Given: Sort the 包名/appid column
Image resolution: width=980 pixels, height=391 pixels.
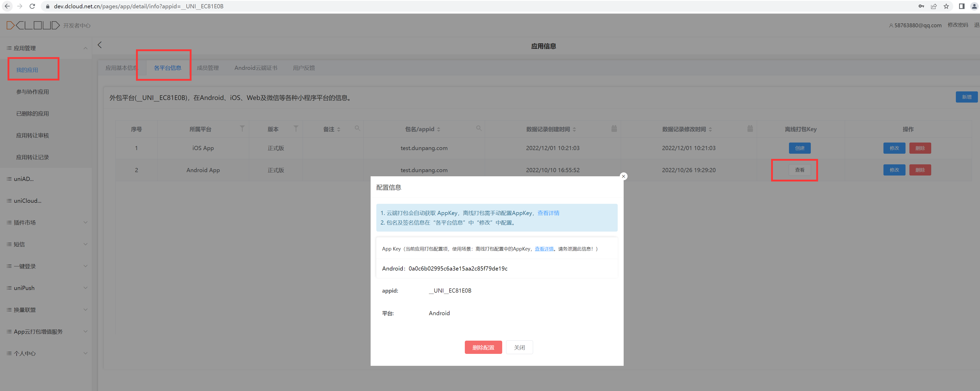Looking at the screenshot, I should click(x=438, y=130).
